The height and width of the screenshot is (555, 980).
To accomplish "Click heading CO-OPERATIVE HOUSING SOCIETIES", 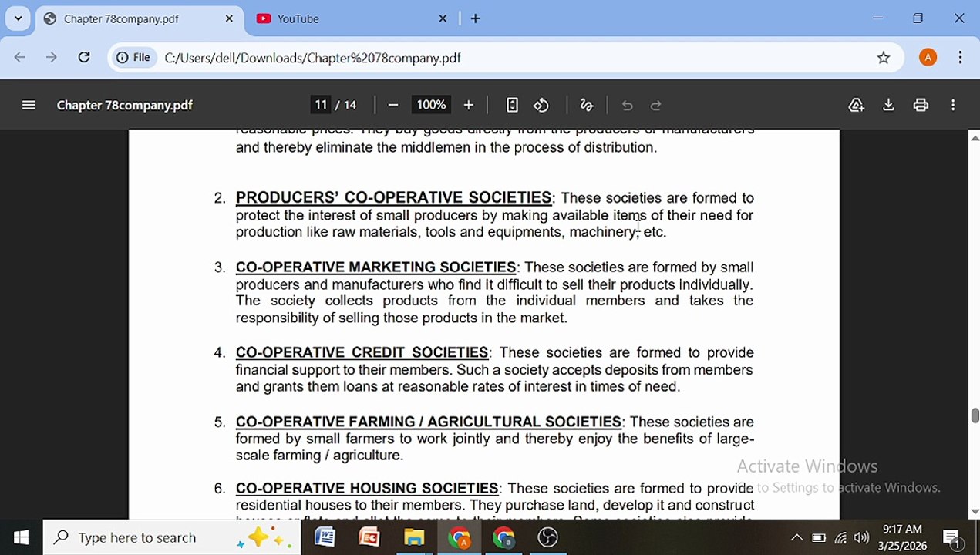I will coord(367,488).
